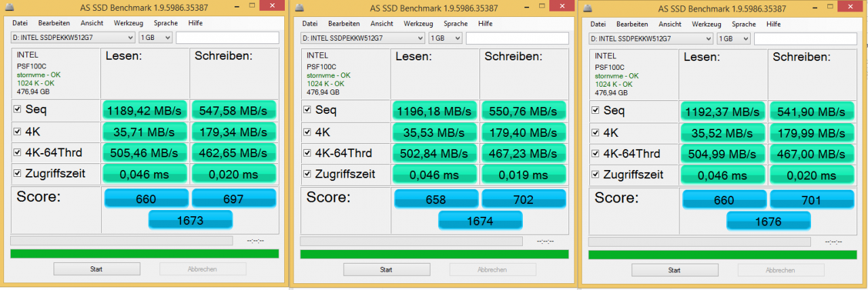The image size is (868, 290).
Task: Disable 4K test in window with total score 1676
Action: tap(595, 131)
